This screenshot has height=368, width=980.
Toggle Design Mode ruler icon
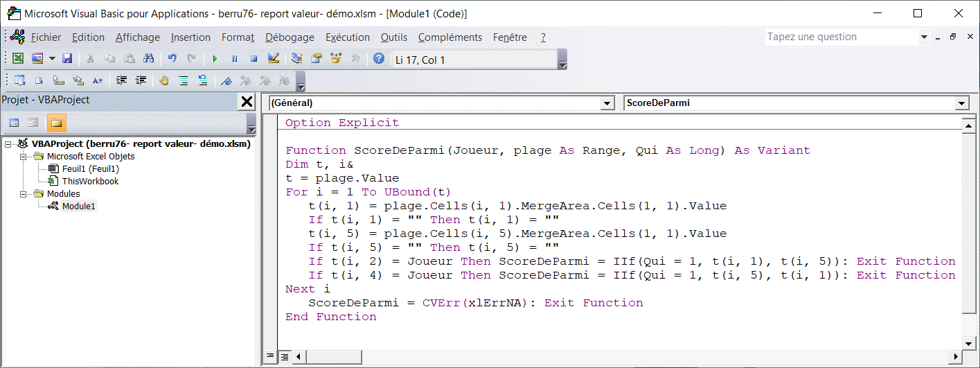tap(273, 60)
